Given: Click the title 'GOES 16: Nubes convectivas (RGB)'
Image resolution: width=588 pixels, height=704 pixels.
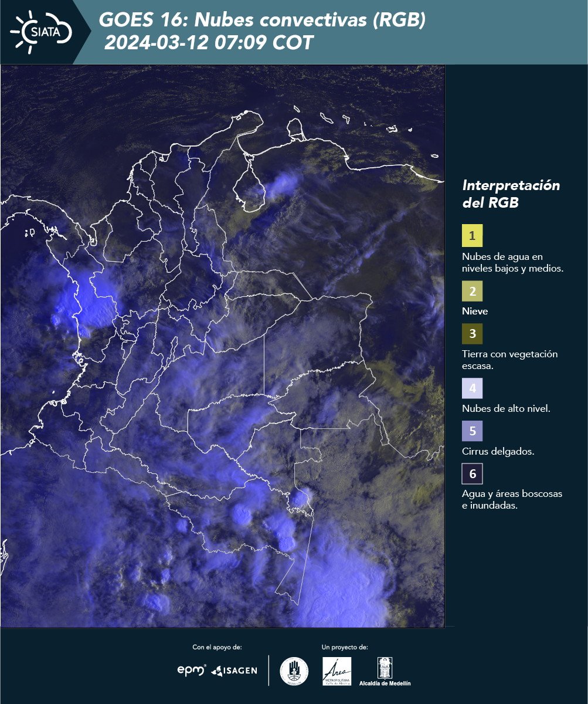Looking at the screenshot, I should coord(262,21).
